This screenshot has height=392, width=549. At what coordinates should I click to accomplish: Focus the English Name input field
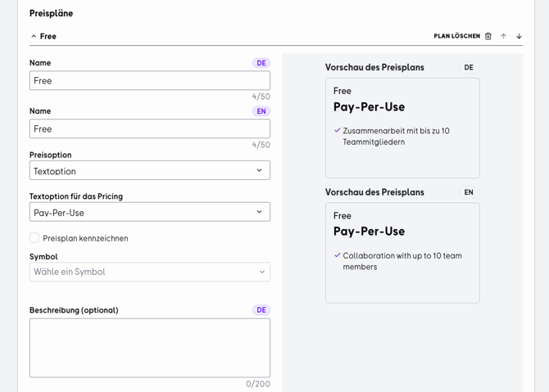[150, 128]
